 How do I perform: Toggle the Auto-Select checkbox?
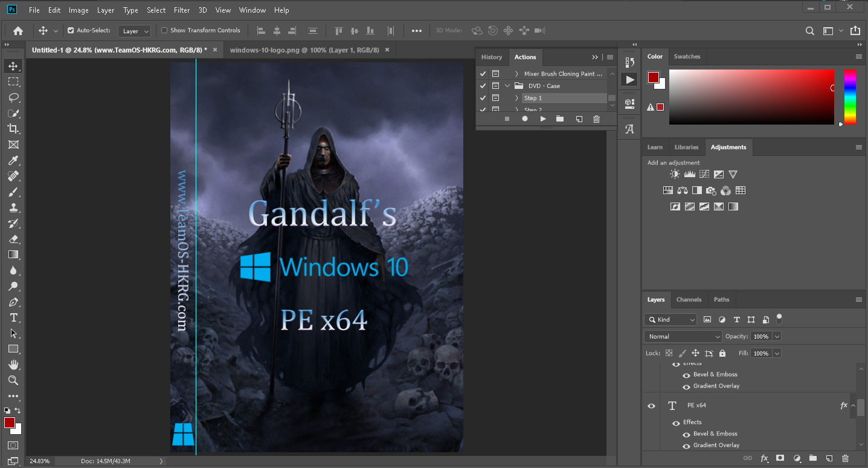click(x=71, y=30)
